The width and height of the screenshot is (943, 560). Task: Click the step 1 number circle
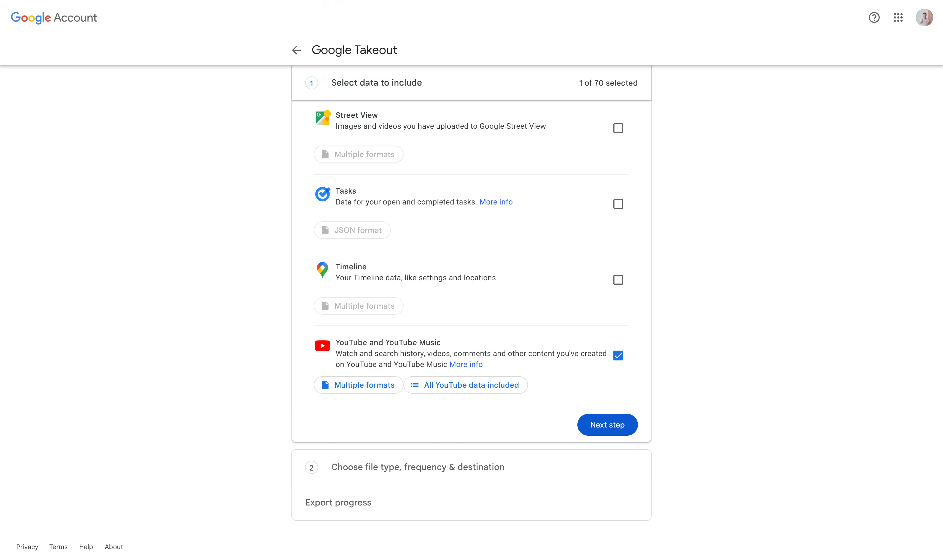(x=312, y=83)
